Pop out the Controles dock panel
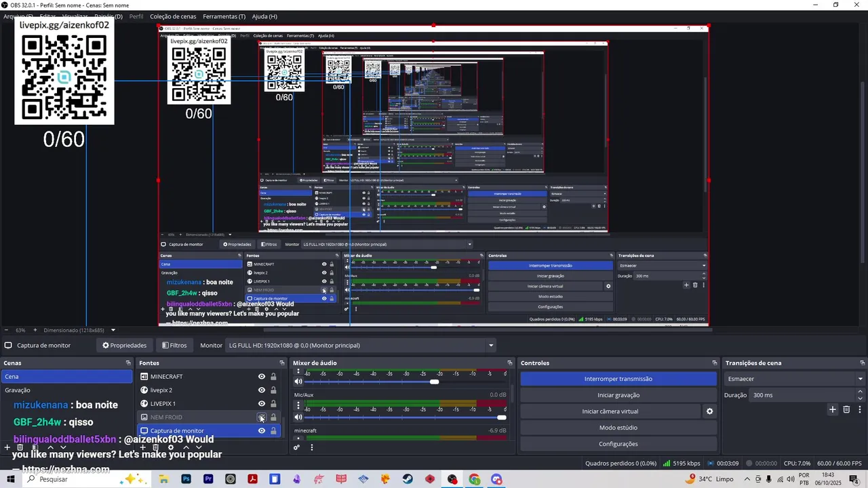Viewport: 868px width, 488px height. tap(714, 363)
